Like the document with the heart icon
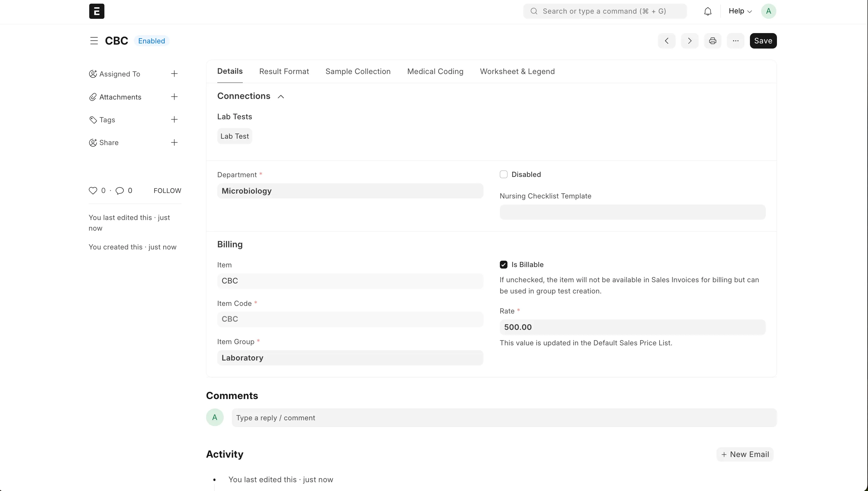The height and width of the screenshot is (491, 868). coord(93,191)
